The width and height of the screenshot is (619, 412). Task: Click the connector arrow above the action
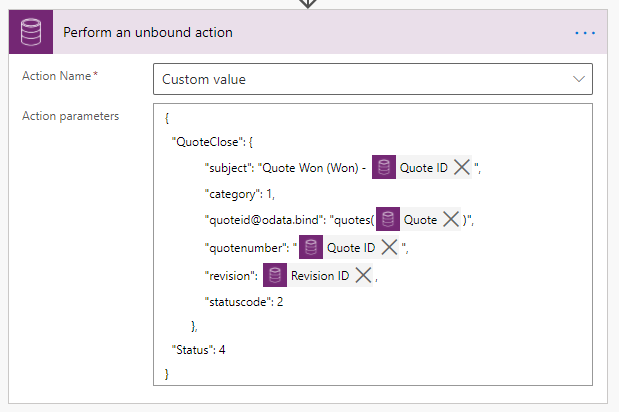pos(308,4)
